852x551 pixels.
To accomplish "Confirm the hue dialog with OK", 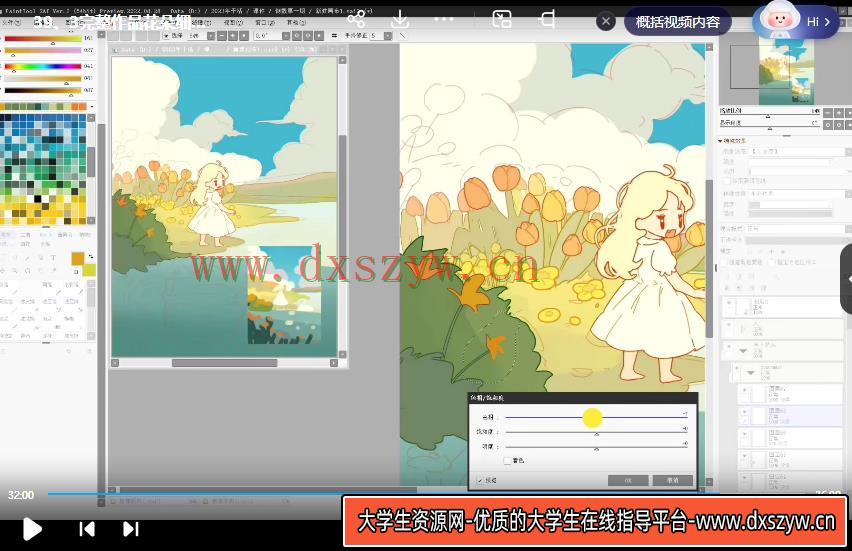I will coord(628,480).
